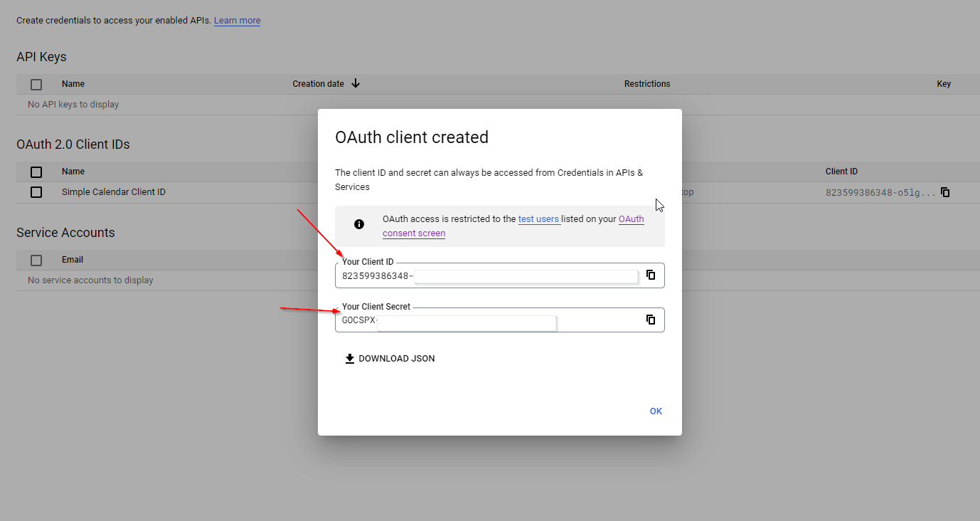The image size is (980, 521).
Task: Check the Simple Calendar Client ID row
Action: coord(36,192)
